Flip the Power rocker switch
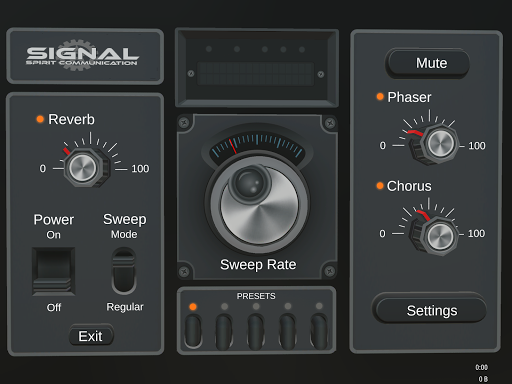 (53, 271)
